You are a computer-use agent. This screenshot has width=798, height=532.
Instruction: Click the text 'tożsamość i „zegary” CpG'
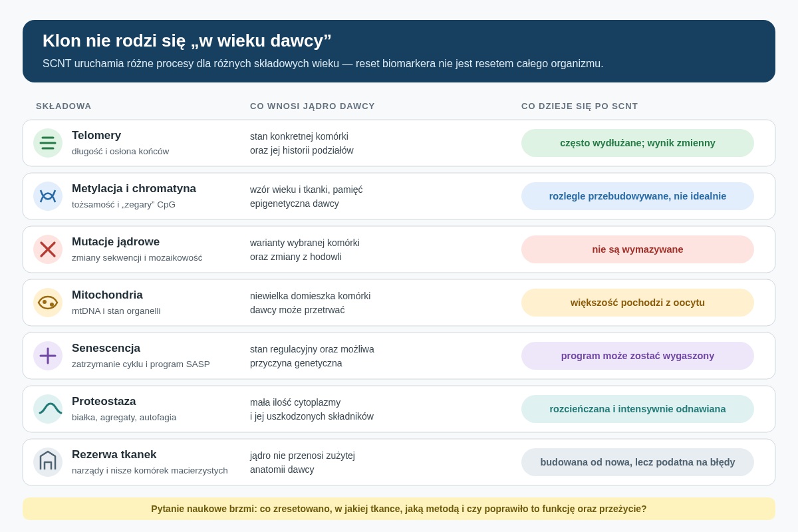[124, 205]
